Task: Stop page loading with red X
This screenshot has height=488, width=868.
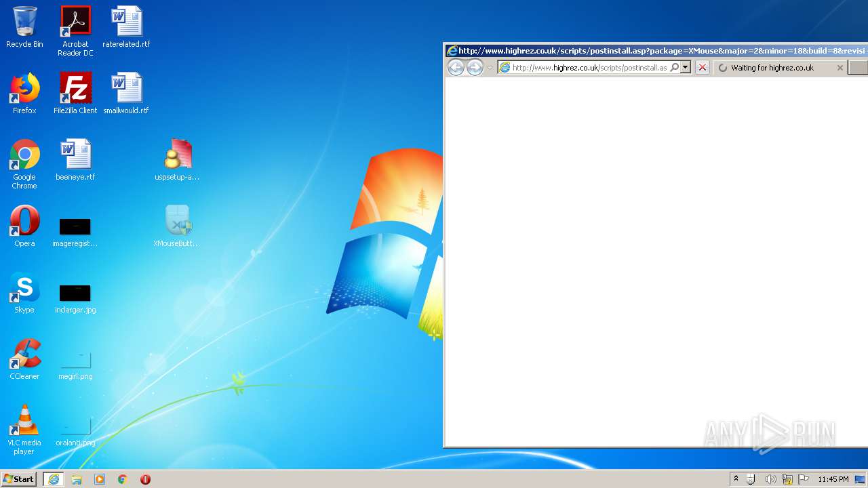Action: (703, 67)
